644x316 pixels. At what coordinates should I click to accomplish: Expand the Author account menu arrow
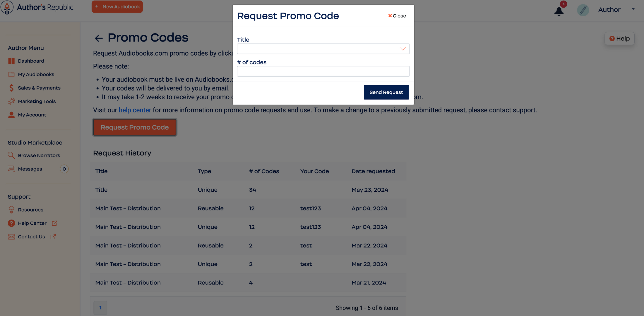coord(633,9)
